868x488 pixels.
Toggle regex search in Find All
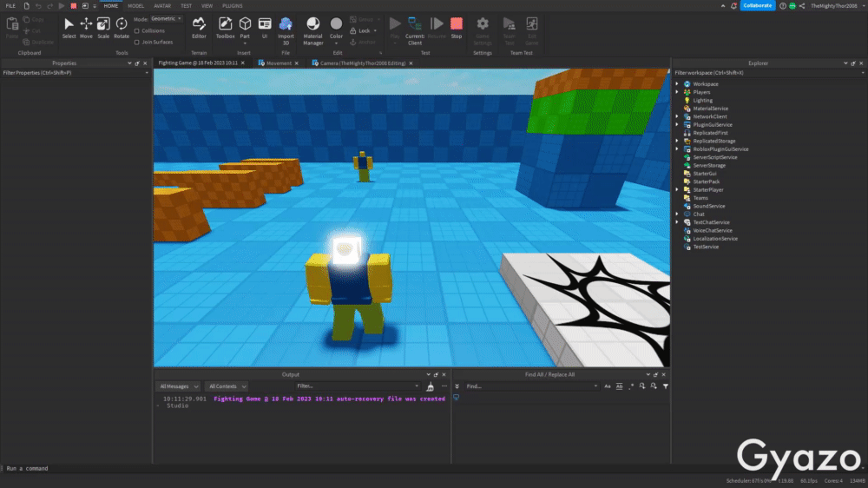coord(630,386)
